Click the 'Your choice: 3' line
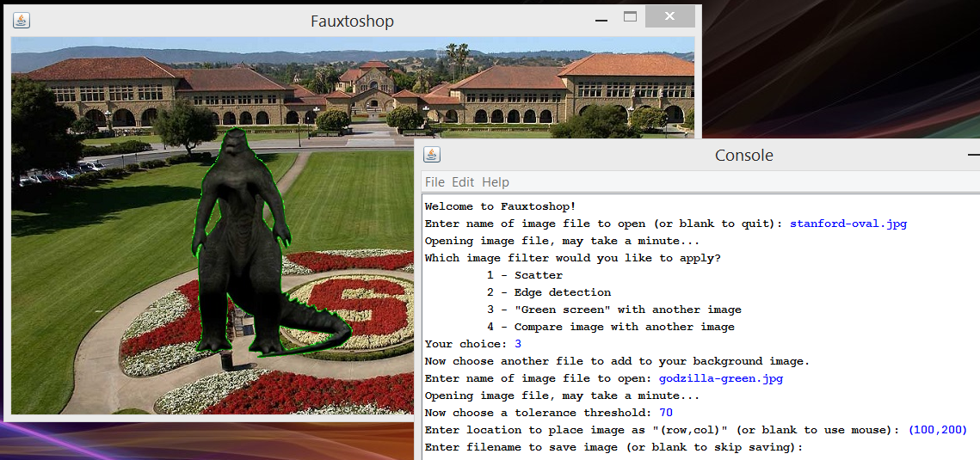This screenshot has width=980, height=460. pos(472,344)
